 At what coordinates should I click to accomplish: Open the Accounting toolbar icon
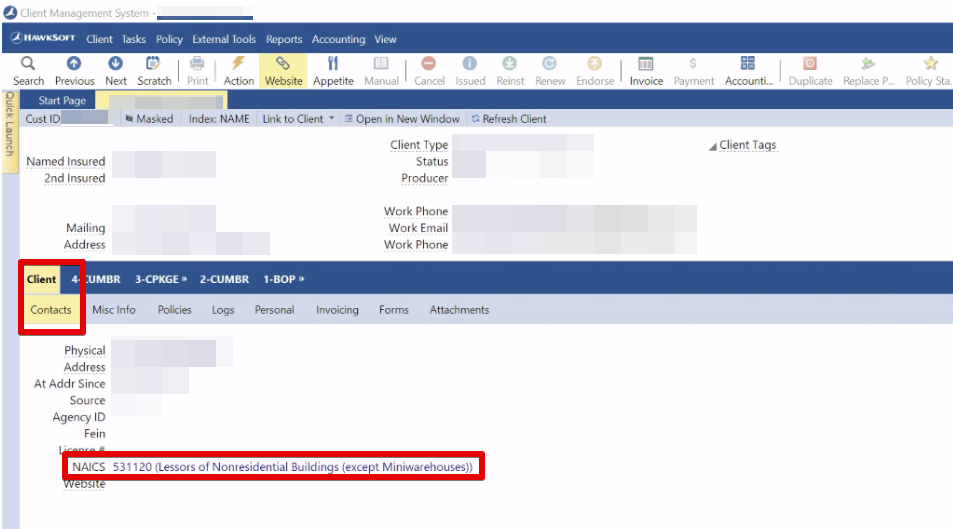(748, 63)
